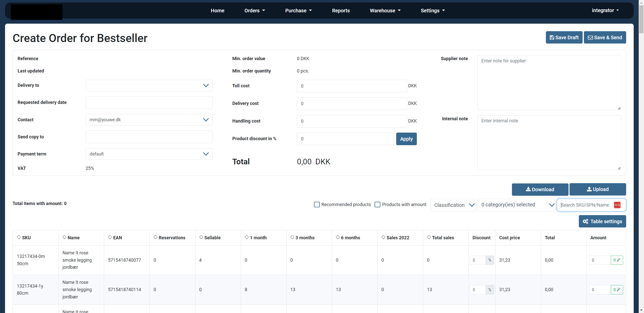Click the EAN column sort icon

click(110, 237)
